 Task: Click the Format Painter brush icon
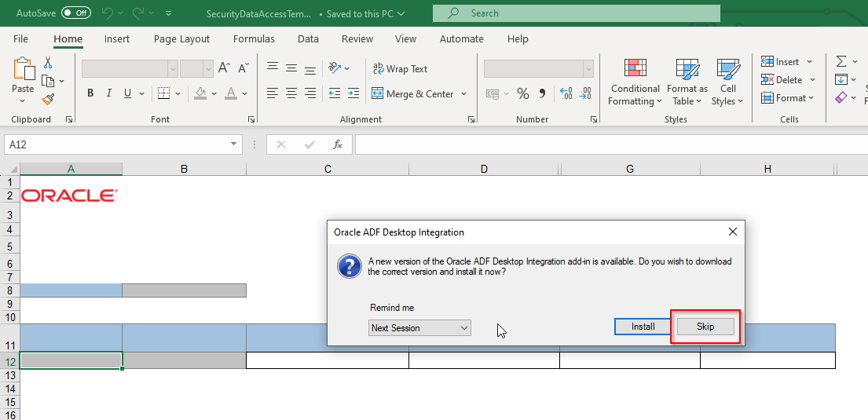coord(48,100)
